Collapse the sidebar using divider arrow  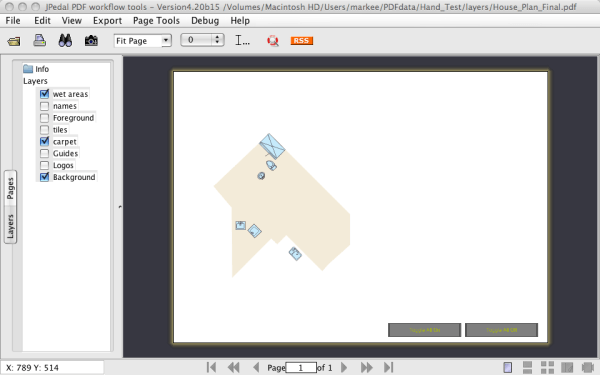tap(120, 207)
